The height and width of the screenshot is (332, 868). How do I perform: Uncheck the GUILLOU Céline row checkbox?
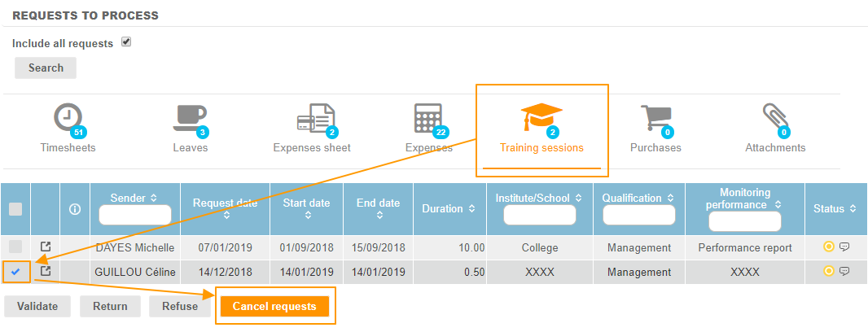tap(15, 271)
